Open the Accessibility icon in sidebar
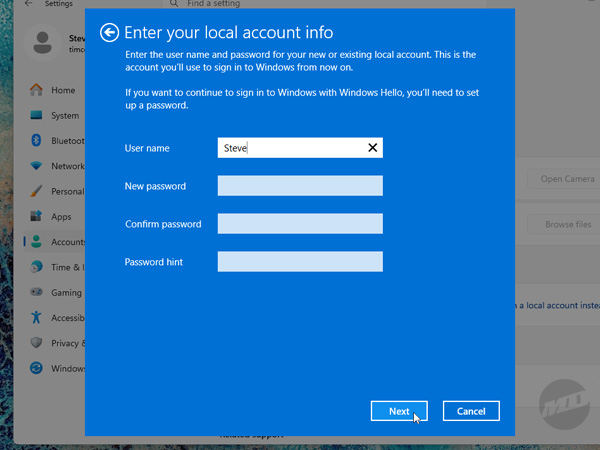Screen dimensions: 600x450 click(37, 318)
